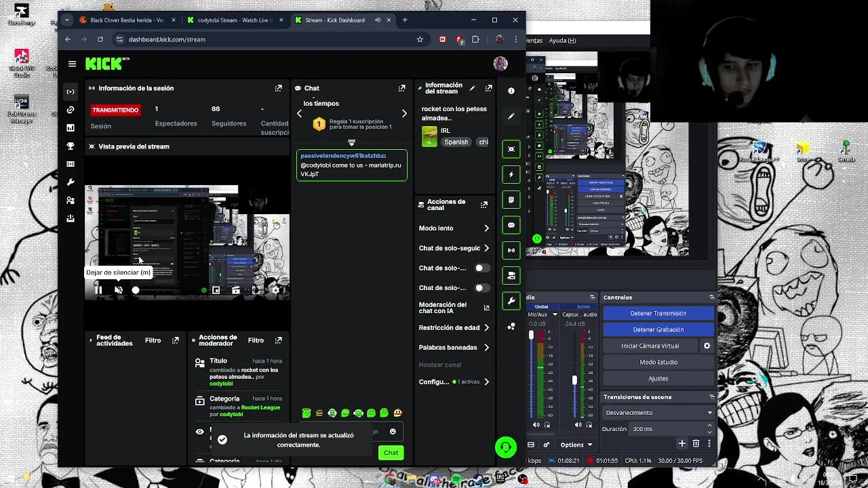This screenshot has width=868, height=488.
Task: Open emoji picker in chat input
Action: [393, 432]
